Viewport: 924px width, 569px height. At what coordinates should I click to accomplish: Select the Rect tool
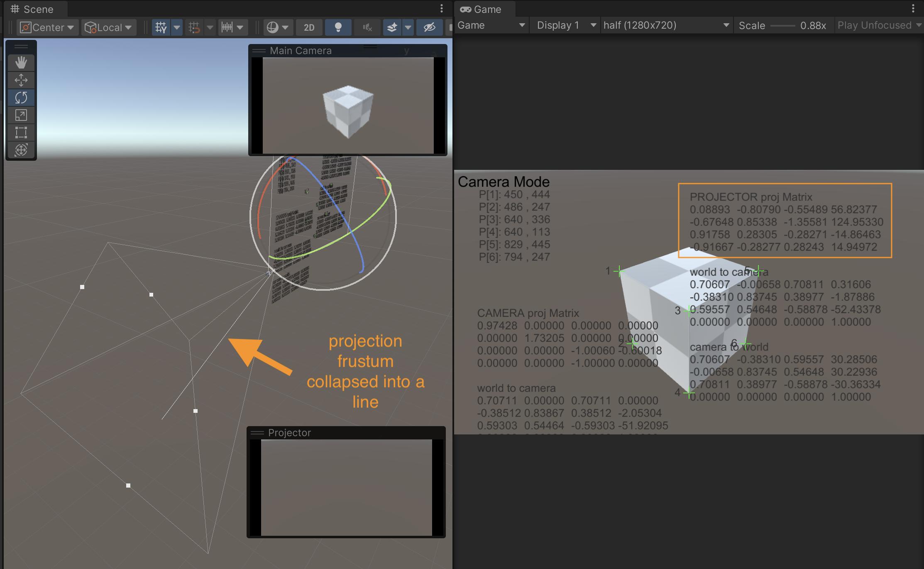21,132
